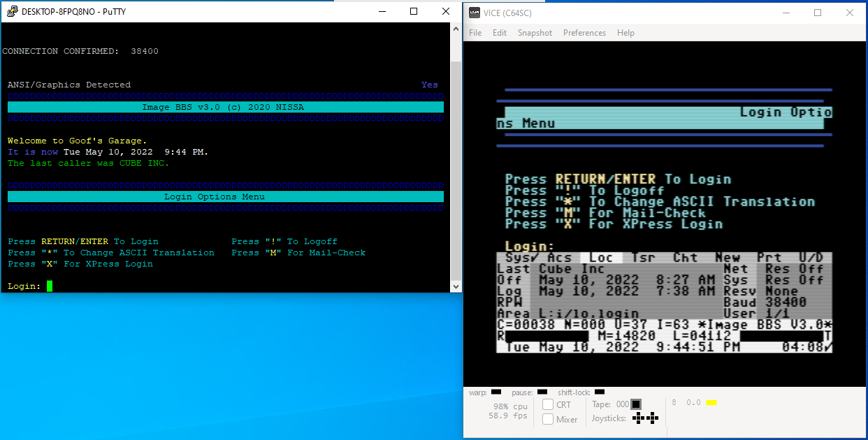Click the 'Yes' value beside ANSI/Graphics Detected
Viewport: 868px width, 440px height.
point(430,85)
